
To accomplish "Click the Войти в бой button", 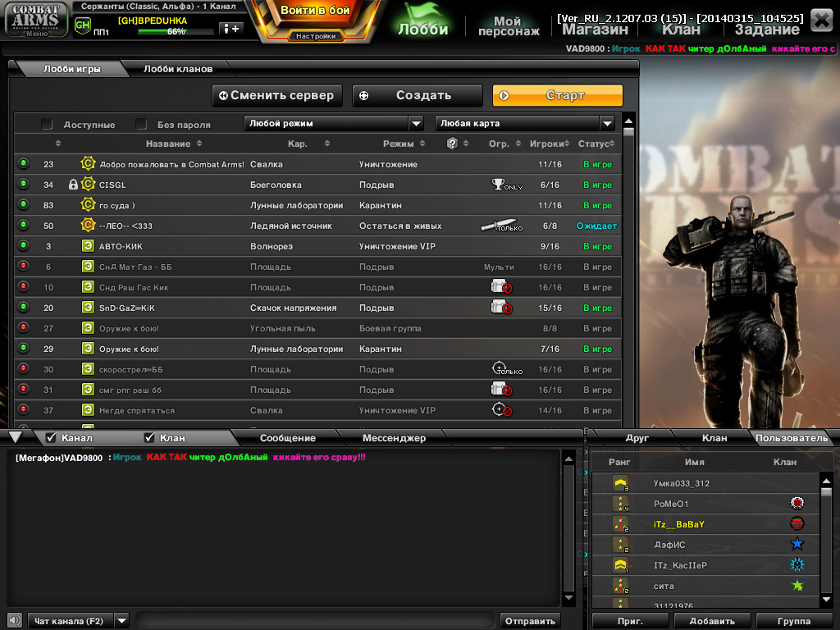I will [x=315, y=11].
